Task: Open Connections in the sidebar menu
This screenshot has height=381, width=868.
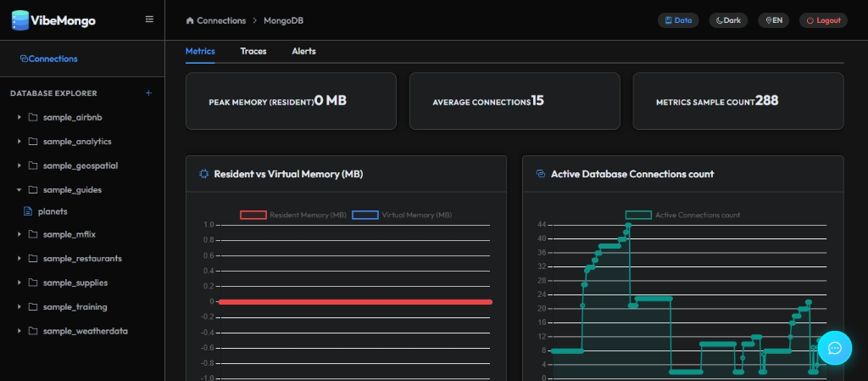Action: pyautogui.click(x=48, y=59)
